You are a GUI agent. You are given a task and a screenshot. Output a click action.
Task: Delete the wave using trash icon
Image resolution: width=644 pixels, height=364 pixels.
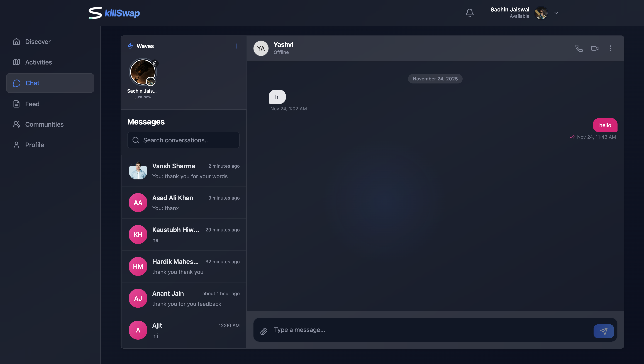[x=155, y=63]
